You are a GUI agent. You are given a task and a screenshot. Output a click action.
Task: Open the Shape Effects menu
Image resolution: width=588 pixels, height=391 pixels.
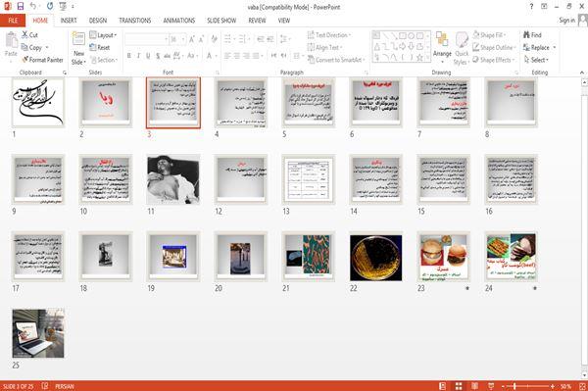[x=494, y=60]
